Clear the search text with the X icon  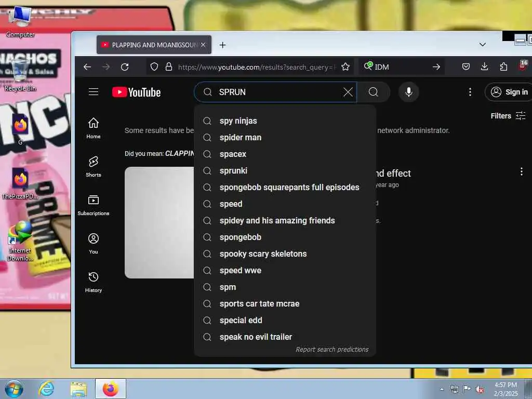(348, 92)
